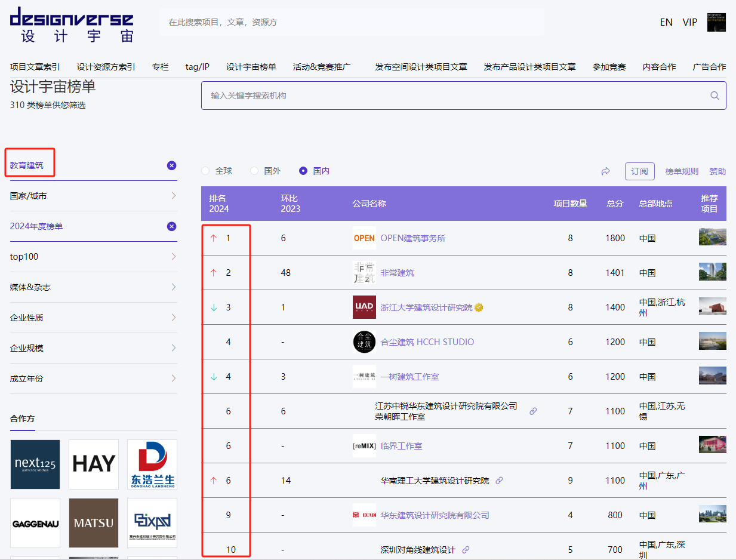Open the 榜单规则 link
736x560 pixels.
682,171
